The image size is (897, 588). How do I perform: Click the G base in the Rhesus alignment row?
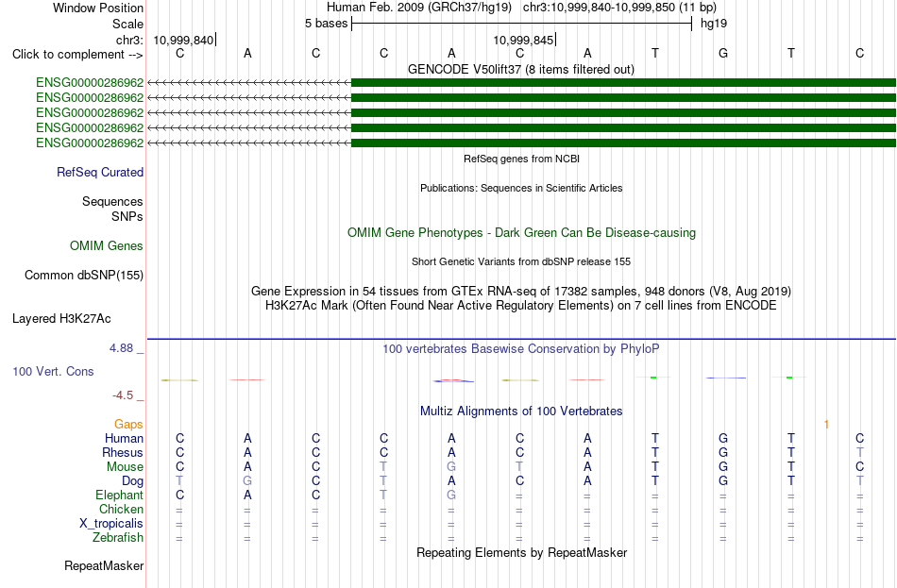[x=723, y=453]
